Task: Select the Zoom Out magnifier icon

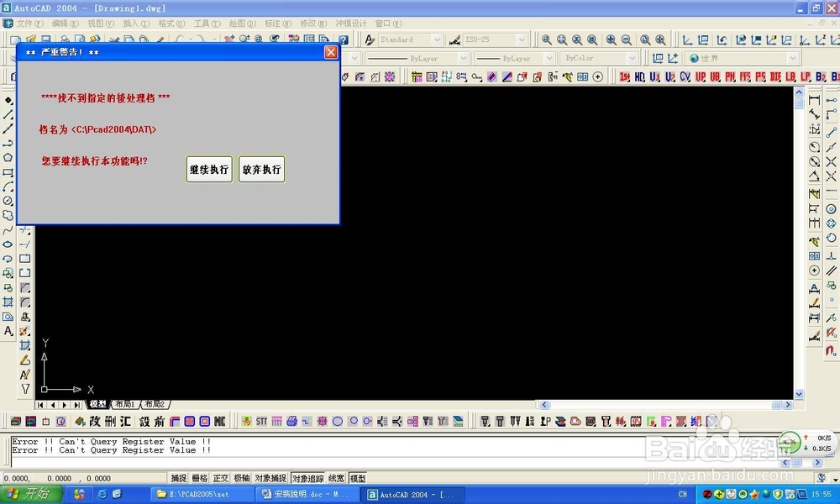Action: tap(626, 39)
